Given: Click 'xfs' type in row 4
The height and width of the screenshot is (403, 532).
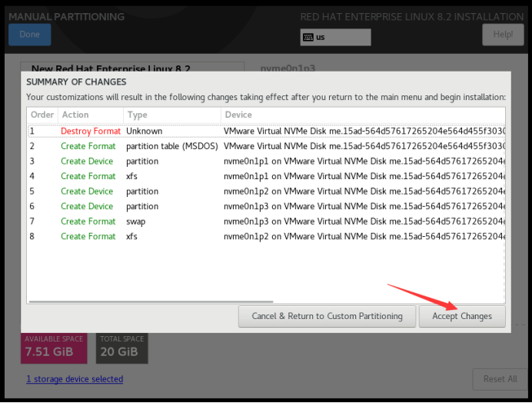Looking at the screenshot, I should coord(131,176).
